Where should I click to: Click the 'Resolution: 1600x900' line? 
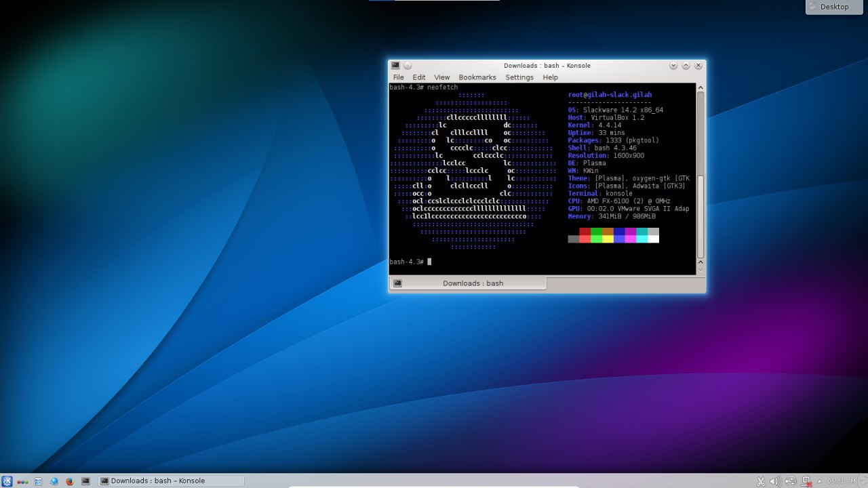click(606, 156)
